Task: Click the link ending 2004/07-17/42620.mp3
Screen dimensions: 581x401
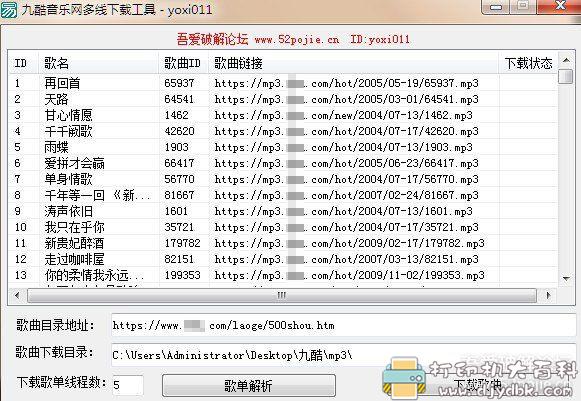Action: [346, 131]
